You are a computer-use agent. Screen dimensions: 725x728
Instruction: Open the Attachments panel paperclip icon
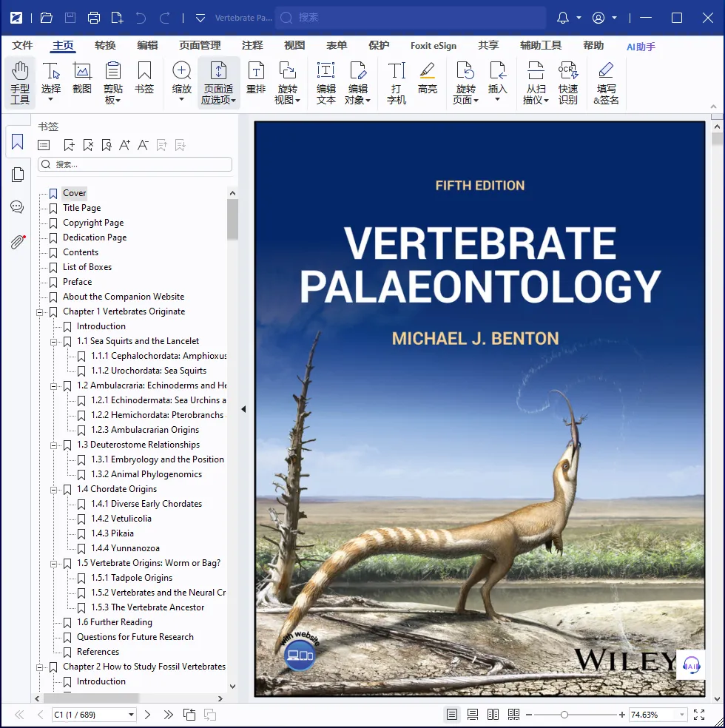tap(18, 242)
